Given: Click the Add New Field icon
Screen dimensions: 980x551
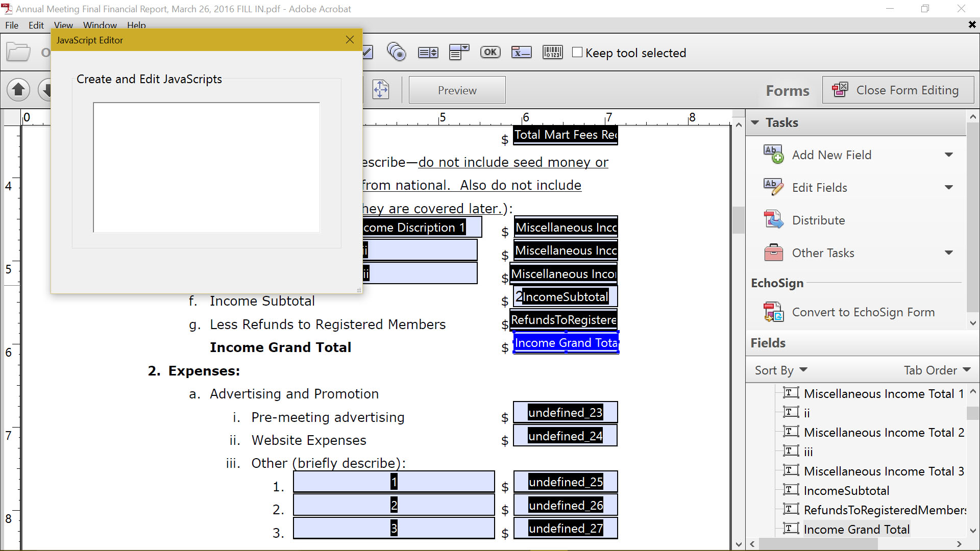Looking at the screenshot, I should tap(773, 154).
